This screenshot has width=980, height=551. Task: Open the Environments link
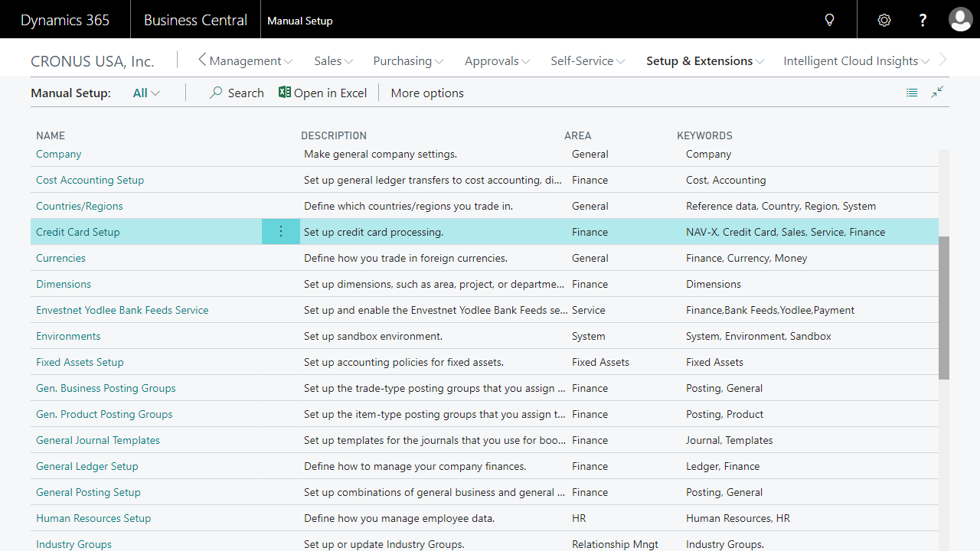pyautogui.click(x=68, y=336)
